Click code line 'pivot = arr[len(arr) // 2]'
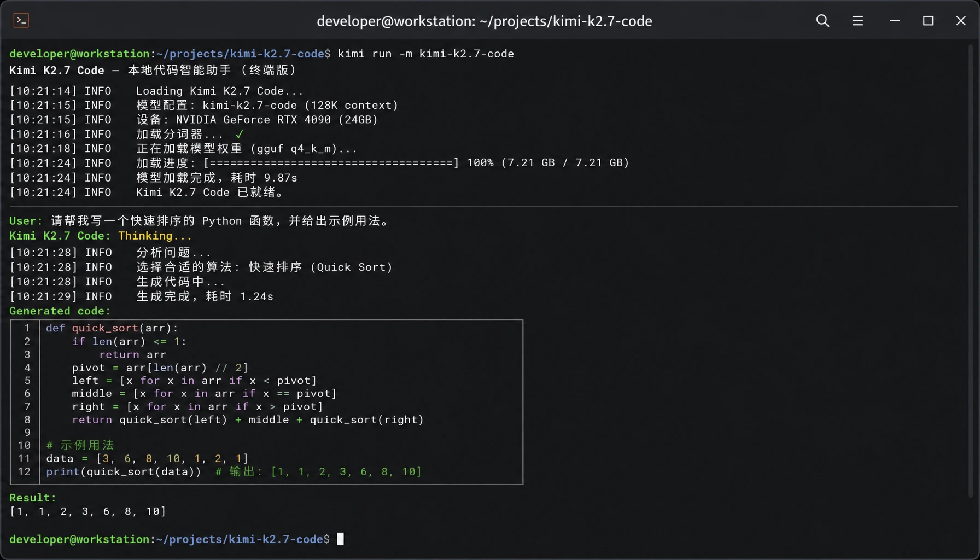Viewport: 980px width, 560px height. (x=160, y=367)
